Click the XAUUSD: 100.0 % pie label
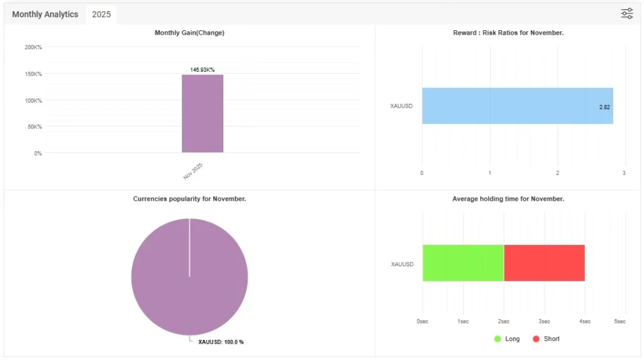Viewport: 644px width, 360px height. pos(221,342)
